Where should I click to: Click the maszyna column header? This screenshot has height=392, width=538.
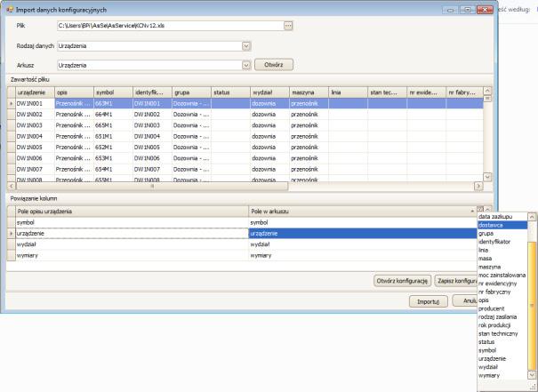pos(309,92)
